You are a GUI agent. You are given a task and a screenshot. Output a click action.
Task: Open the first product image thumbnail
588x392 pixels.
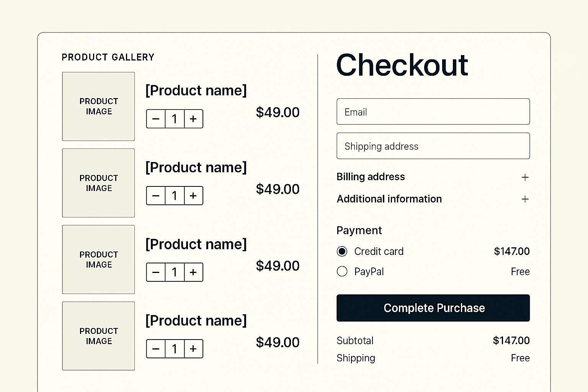tap(98, 106)
